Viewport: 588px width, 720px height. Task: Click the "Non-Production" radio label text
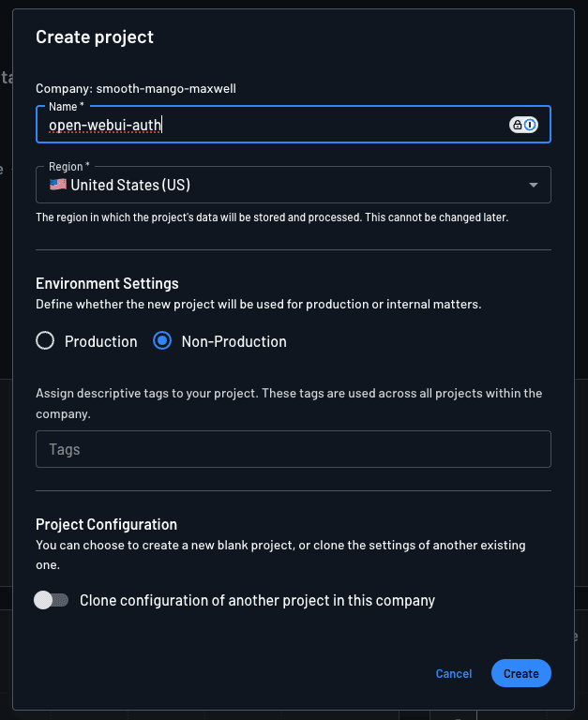pyautogui.click(x=234, y=341)
